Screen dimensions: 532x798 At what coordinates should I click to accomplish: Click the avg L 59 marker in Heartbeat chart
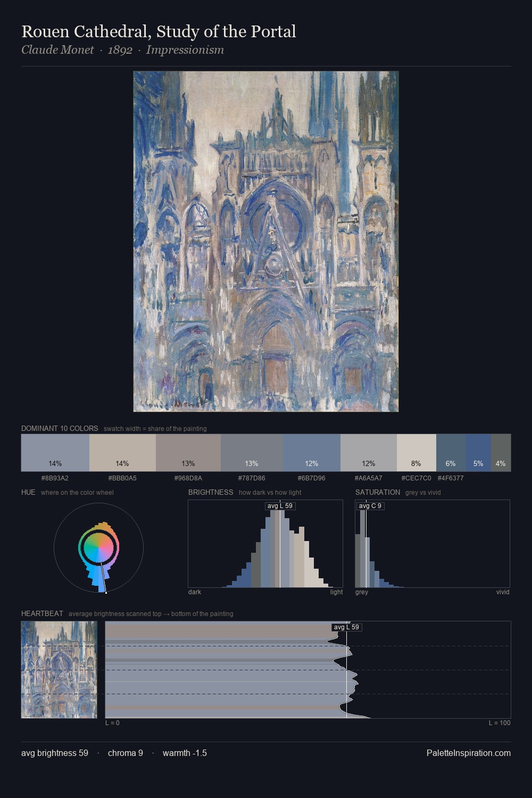click(x=347, y=627)
